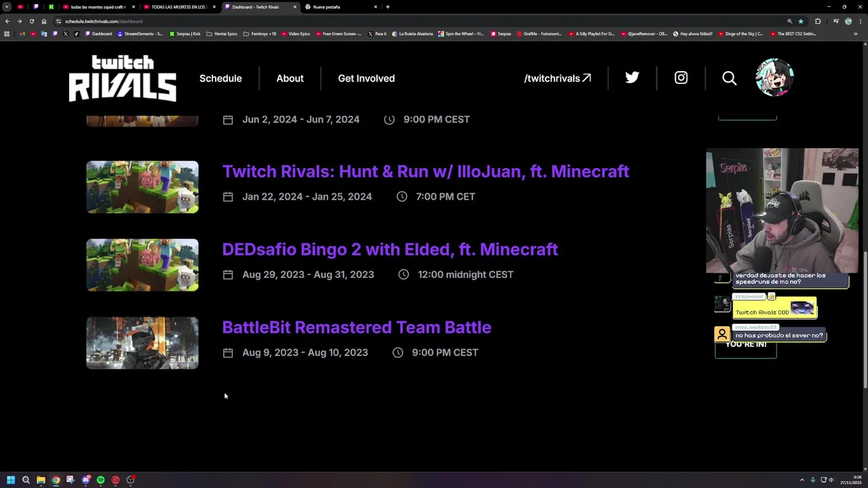Open the Femboys +18 bookmark folder
This screenshot has width=868, height=488.
point(260,33)
